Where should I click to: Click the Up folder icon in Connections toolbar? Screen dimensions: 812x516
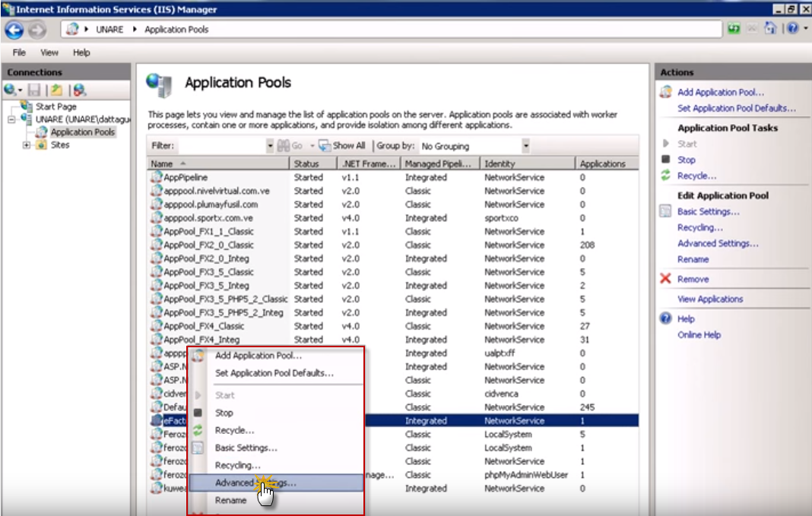coord(56,90)
